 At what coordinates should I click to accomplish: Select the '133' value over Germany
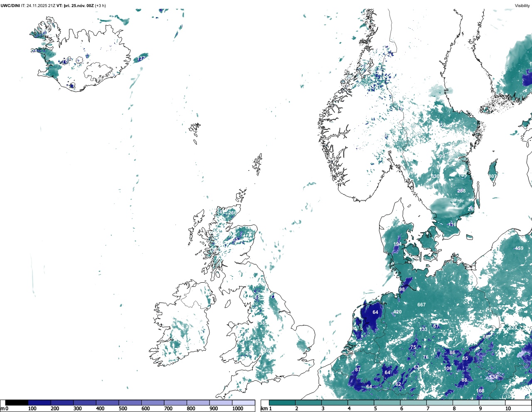[x=423, y=329]
